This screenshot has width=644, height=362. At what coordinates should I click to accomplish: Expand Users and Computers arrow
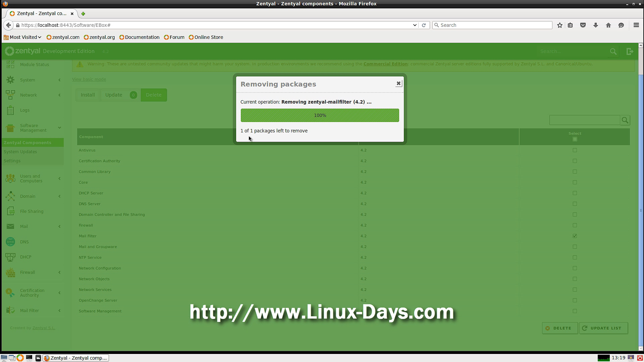tap(59, 178)
